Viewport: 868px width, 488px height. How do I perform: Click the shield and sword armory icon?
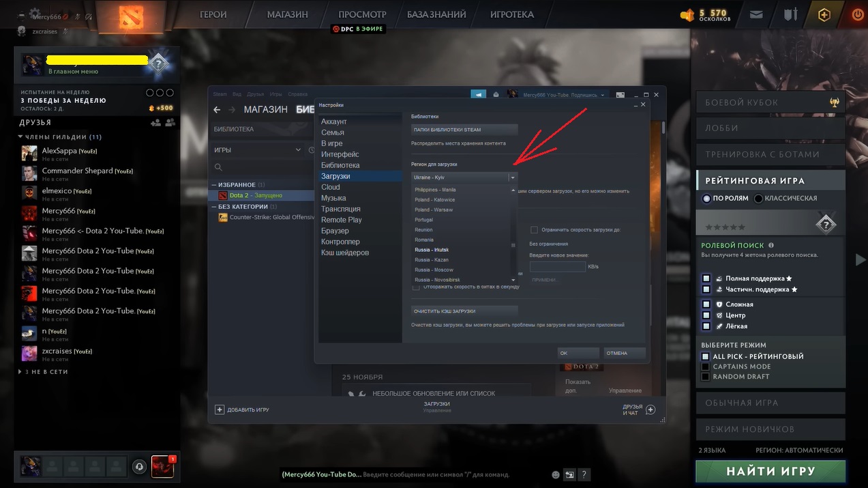point(790,14)
